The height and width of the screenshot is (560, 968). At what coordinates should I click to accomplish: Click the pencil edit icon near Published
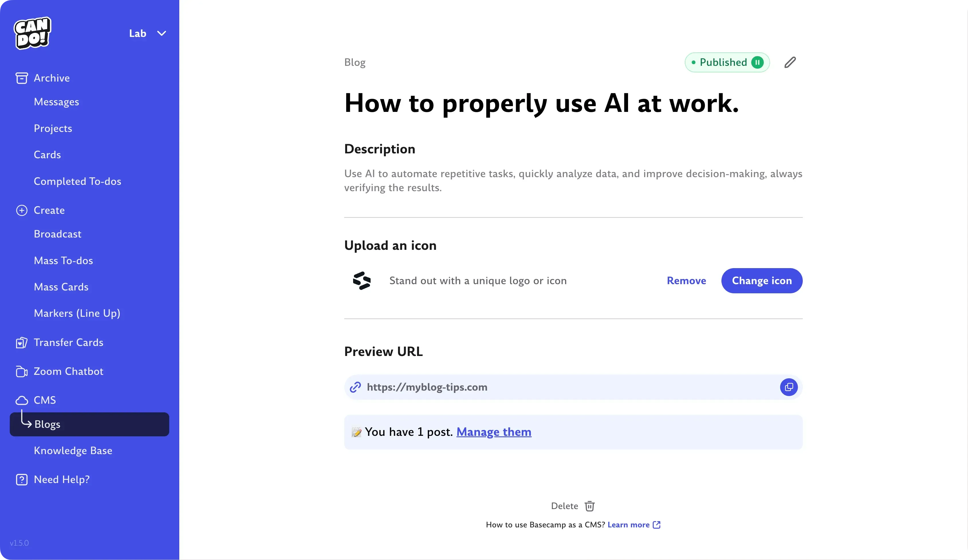click(790, 62)
